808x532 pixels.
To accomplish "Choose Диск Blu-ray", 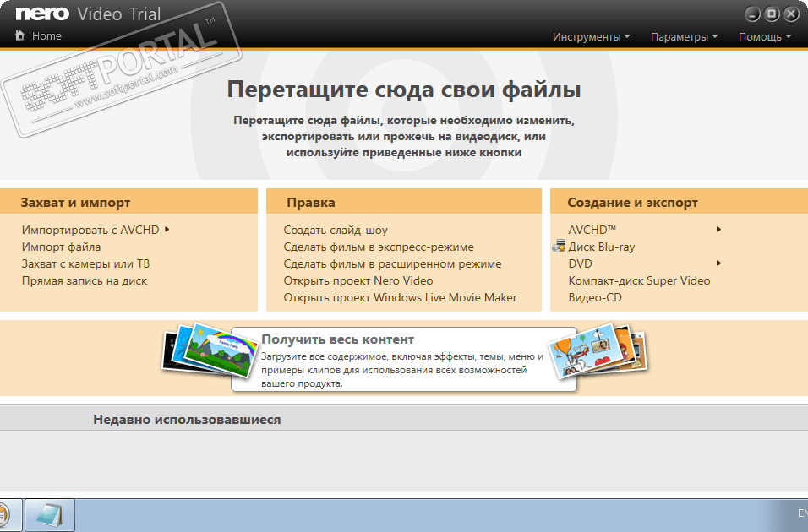I will click(602, 247).
